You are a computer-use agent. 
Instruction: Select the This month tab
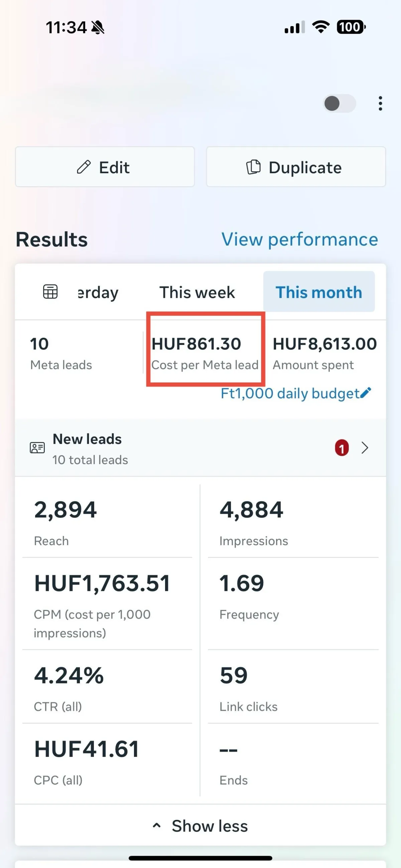[x=319, y=292]
